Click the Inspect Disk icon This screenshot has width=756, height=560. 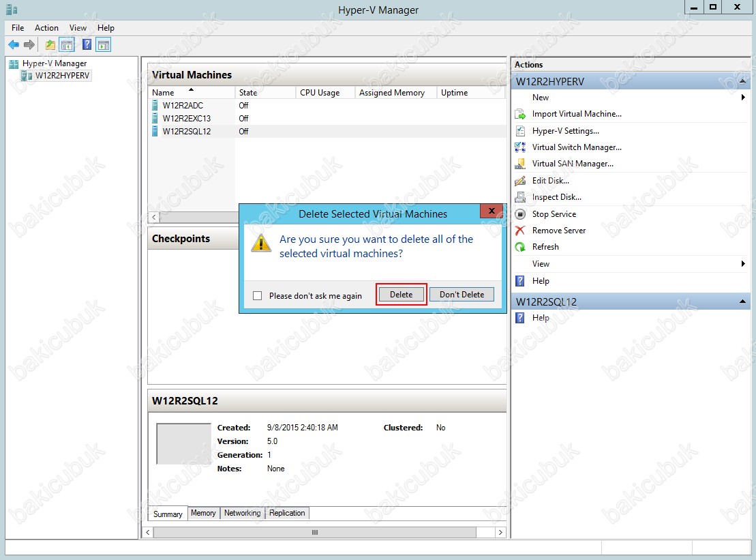520,197
